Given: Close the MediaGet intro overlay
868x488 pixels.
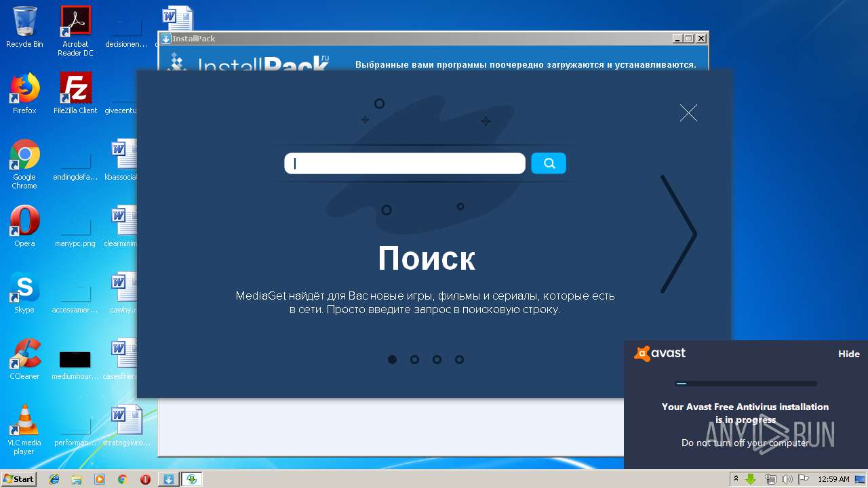Looking at the screenshot, I should click(x=688, y=113).
